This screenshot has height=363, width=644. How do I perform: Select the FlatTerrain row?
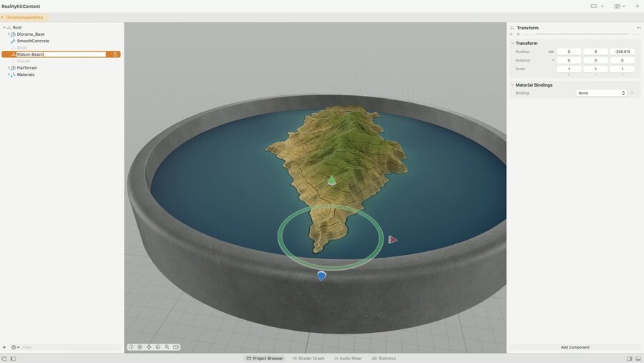pyautogui.click(x=62, y=68)
